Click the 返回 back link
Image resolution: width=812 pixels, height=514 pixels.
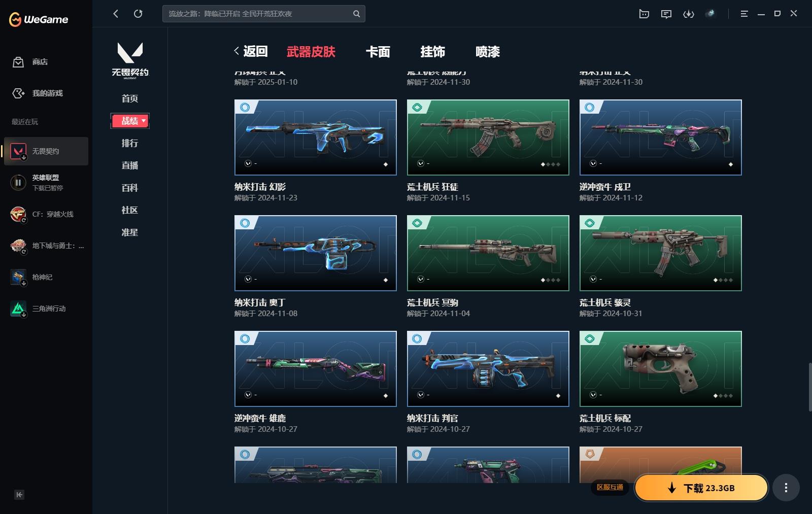[x=251, y=51]
